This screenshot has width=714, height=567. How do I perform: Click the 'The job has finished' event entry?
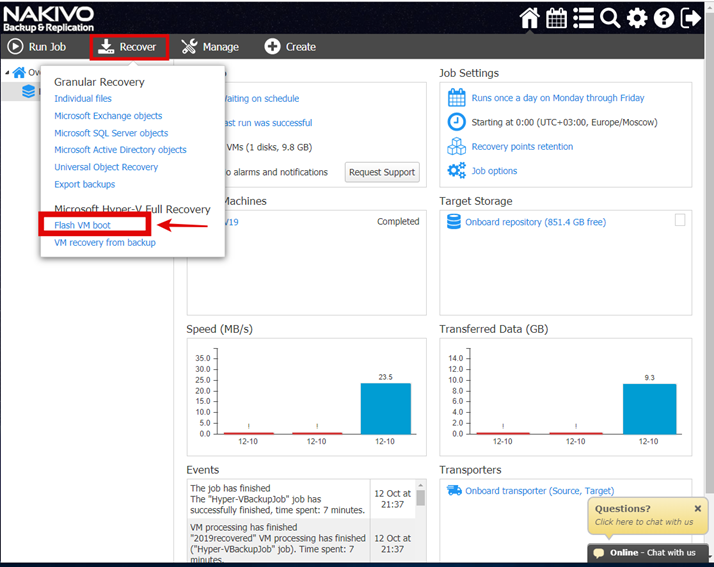(278, 499)
